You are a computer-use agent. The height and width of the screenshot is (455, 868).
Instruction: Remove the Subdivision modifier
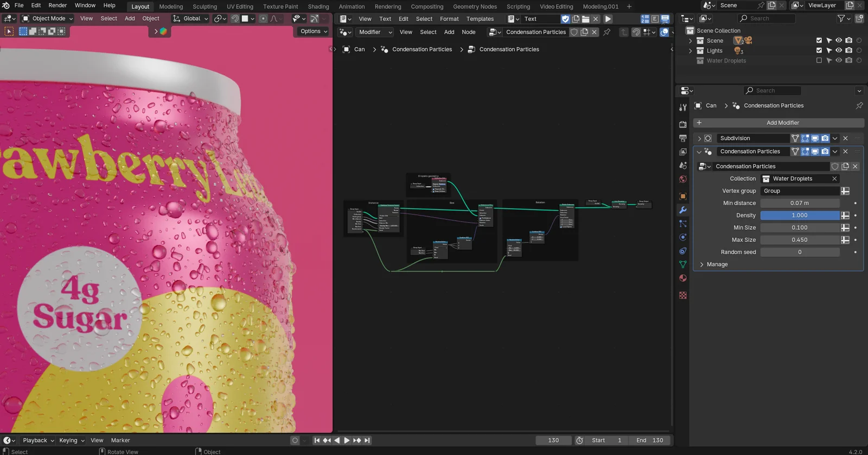tap(845, 138)
